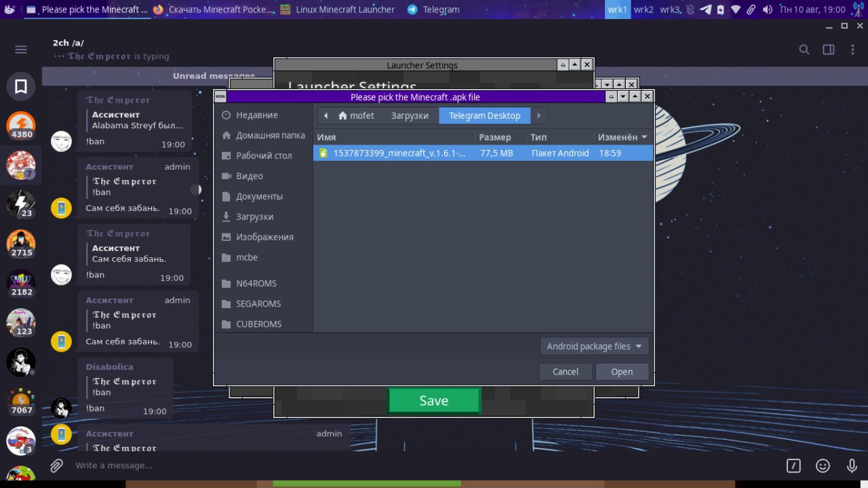Select the 1537873399_minecraft apk file
The width and height of the screenshot is (868, 488).
tap(483, 153)
